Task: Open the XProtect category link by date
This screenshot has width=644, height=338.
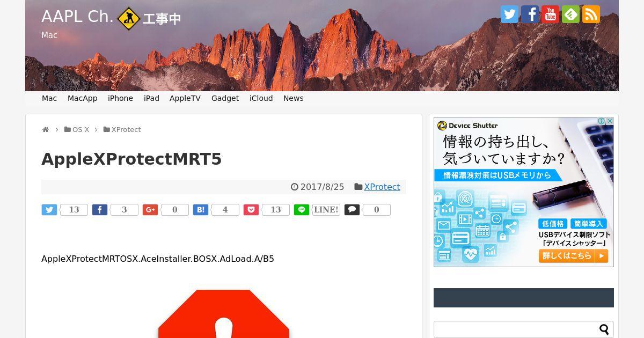Action: (x=382, y=187)
